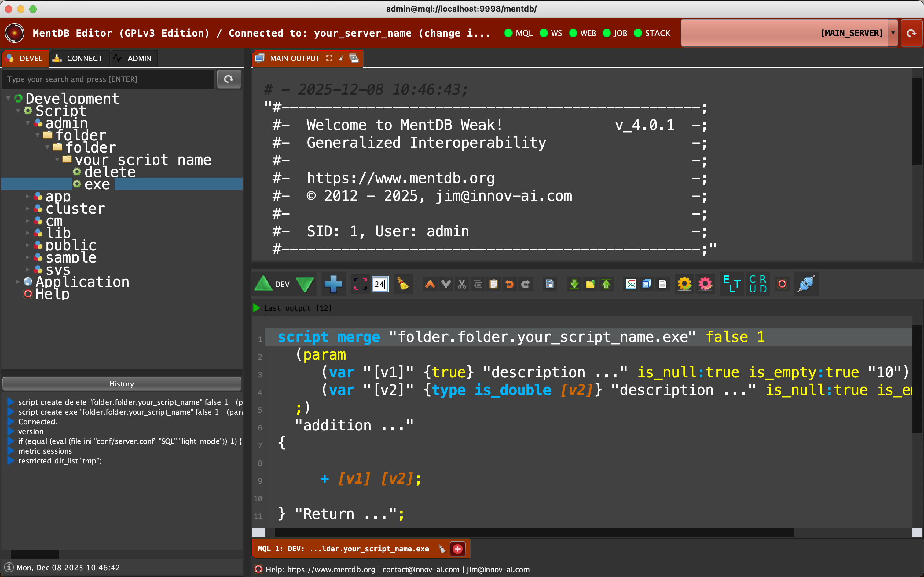Open the MAIN_SERVER dropdown
The image size is (924, 577).
(893, 33)
